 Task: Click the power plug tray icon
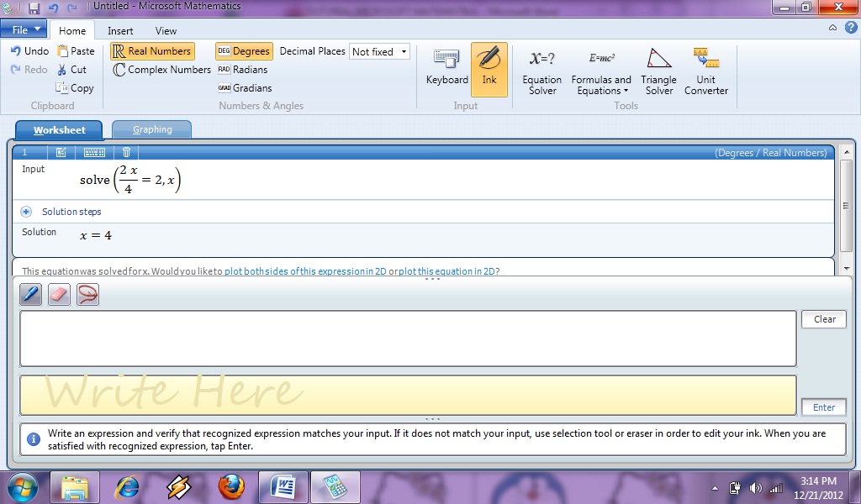coord(735,487)
